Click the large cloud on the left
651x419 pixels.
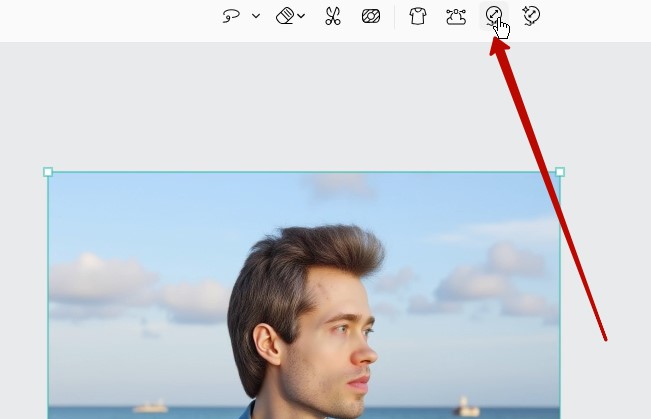pyautogui.click(x=95, y=280)
